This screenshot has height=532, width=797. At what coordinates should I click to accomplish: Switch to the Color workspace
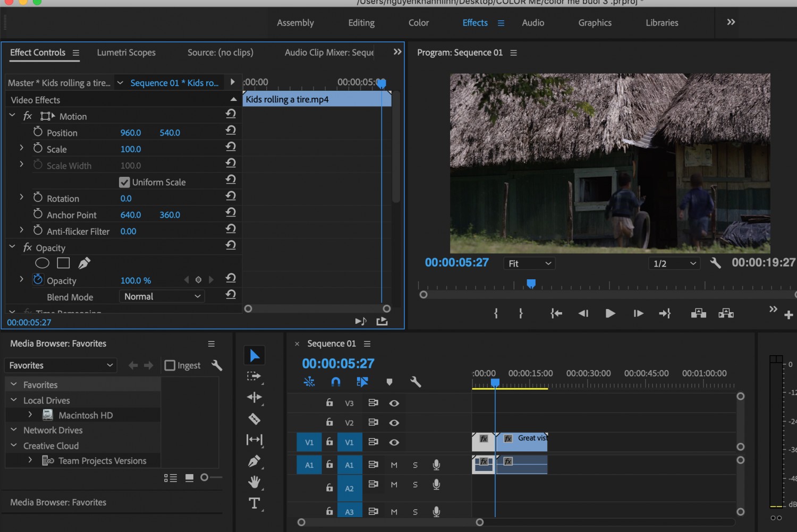pos(419,23)
